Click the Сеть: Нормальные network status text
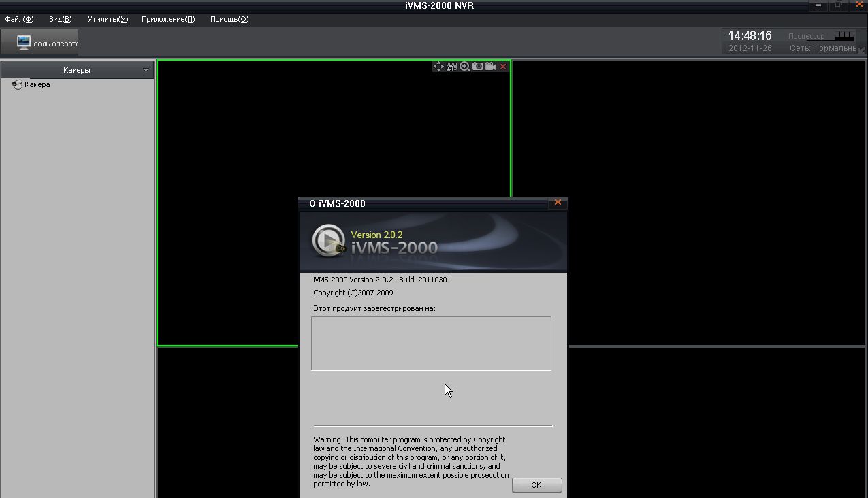Screen dimensions: 868x498 [822, 49]
